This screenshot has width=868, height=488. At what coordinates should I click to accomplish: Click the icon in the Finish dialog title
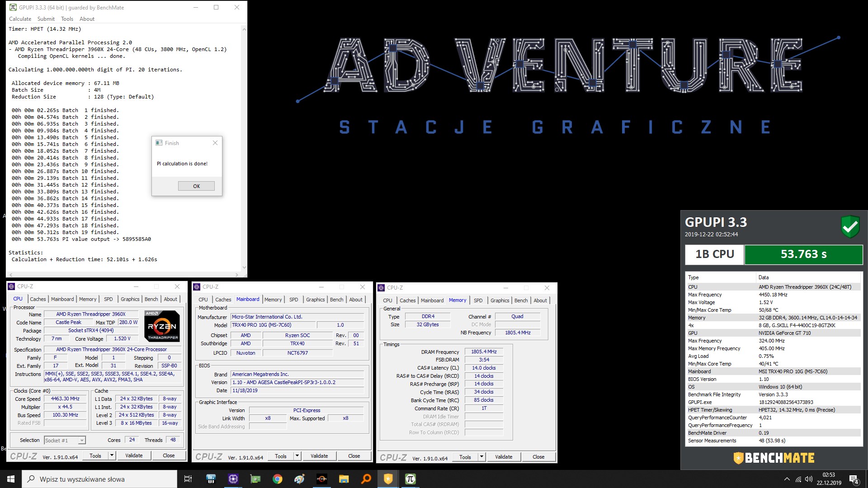pyautogui.click(x=159, y=143)
